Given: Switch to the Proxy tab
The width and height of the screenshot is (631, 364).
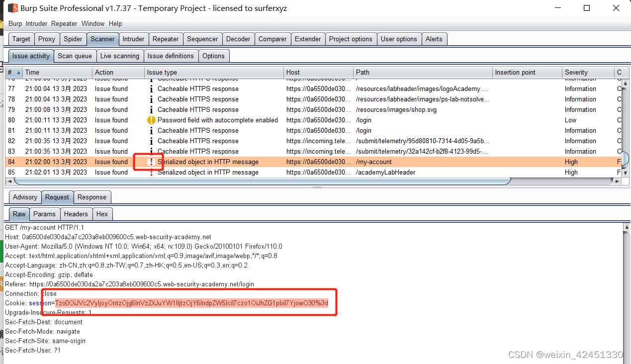Looking at the screenshot, I should tap(47, 39).
